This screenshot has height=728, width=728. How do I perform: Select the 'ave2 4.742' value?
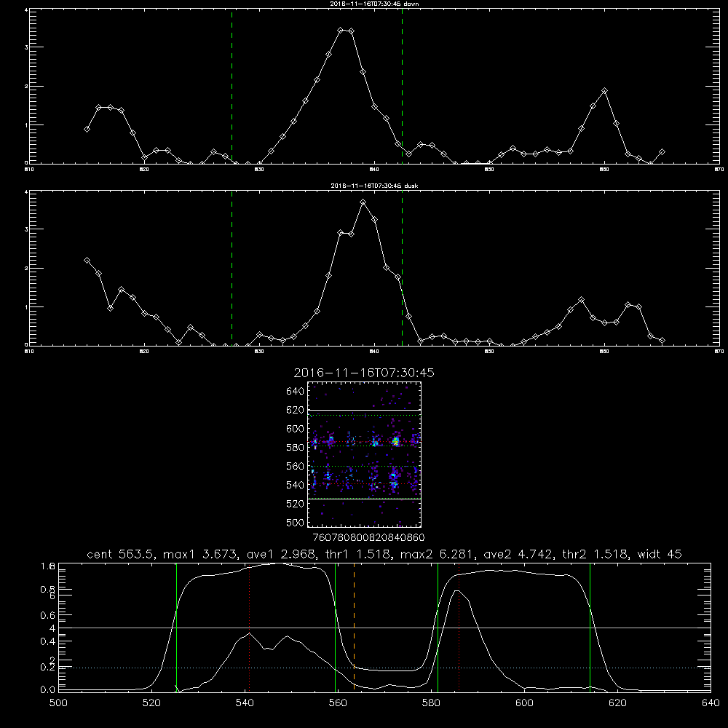click(518, 554)
